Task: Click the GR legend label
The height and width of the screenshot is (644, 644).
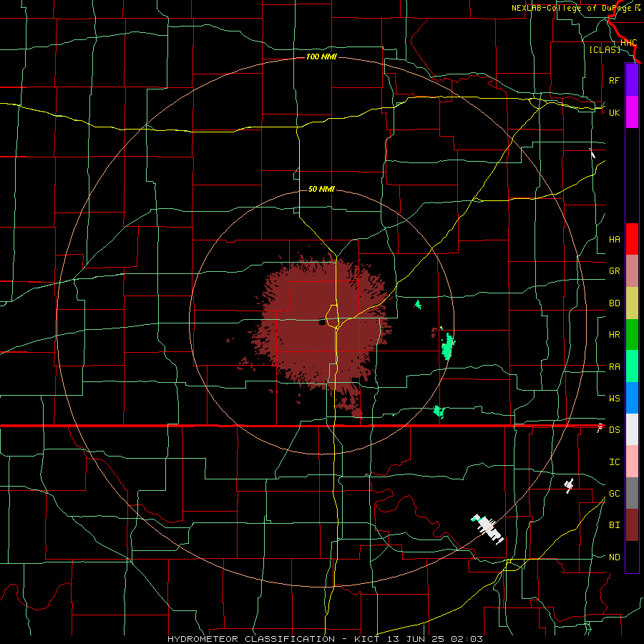Action: 614,271
